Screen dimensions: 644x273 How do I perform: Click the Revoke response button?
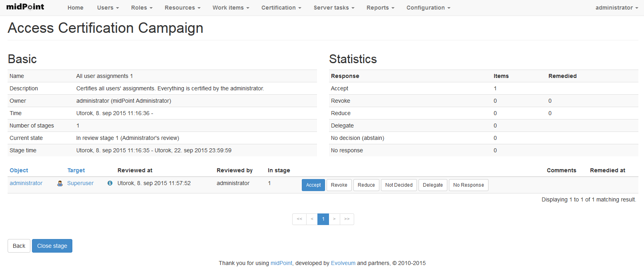point(339,185)
